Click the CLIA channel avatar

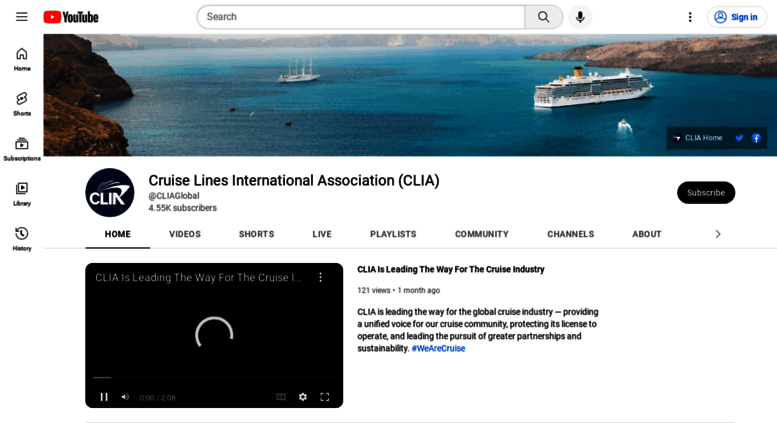(110, 193)
